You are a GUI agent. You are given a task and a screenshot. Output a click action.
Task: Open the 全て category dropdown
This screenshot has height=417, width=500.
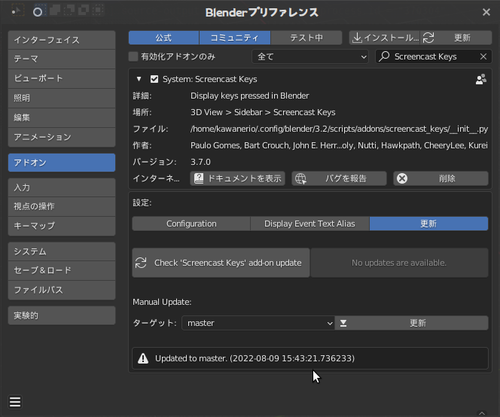click(310, 57)
